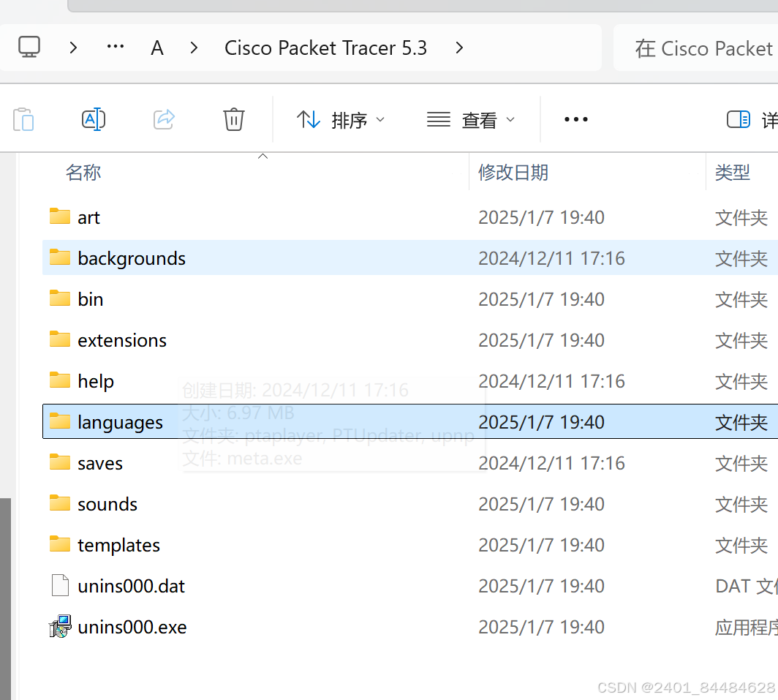The height and width of the screenshot is (700, 778).
Task: Select the unins000.dat file
Action: (x=409, y=586)
